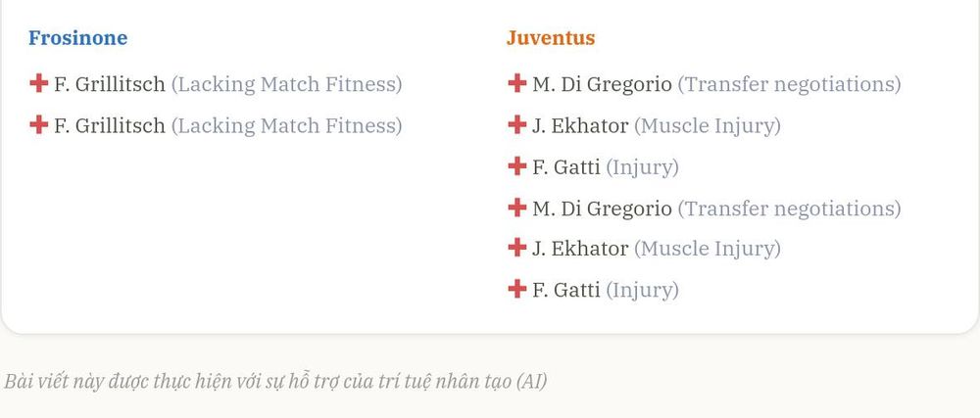This screenshot has height=418, width=980.
Task: Click first 'Lacking Match Fitness' reason text
Action: (x=287, y=84)
